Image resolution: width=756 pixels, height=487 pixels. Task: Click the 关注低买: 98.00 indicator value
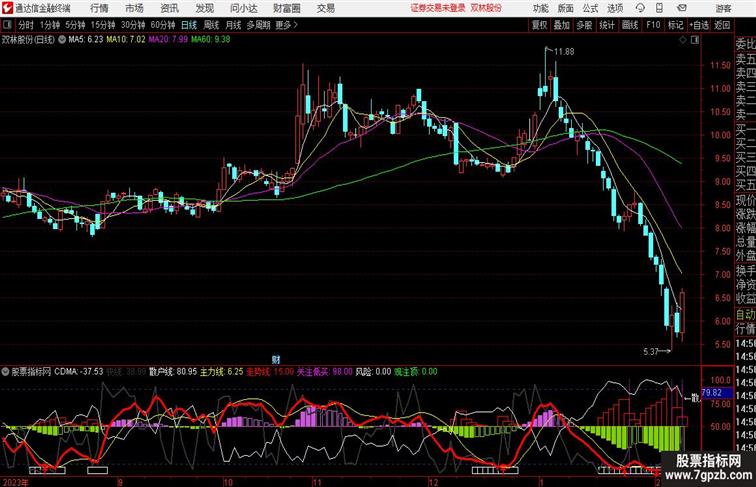point(325,372)
